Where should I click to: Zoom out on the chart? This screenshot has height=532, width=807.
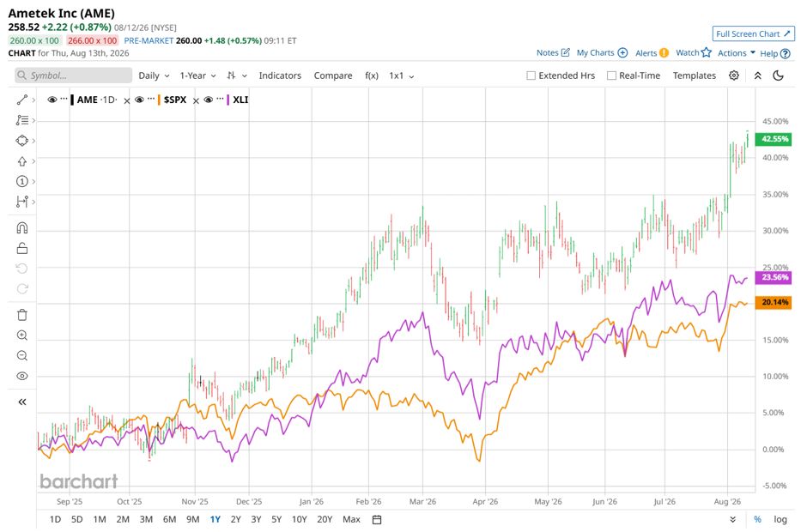[x=22, y=355]
